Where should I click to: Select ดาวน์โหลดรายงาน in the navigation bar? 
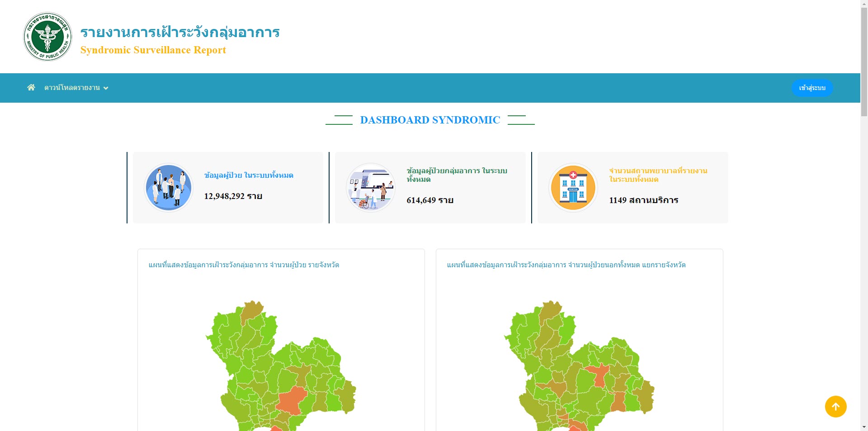tap(72, 88)
